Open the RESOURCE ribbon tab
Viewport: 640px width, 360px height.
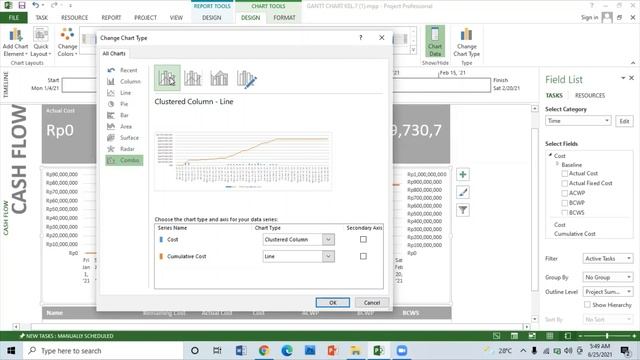coord(74,18)
